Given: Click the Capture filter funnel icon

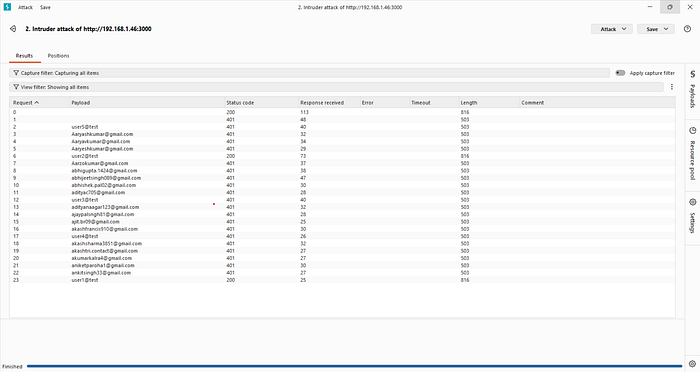Looking at the screenshot, I should (x=16, y=73).
